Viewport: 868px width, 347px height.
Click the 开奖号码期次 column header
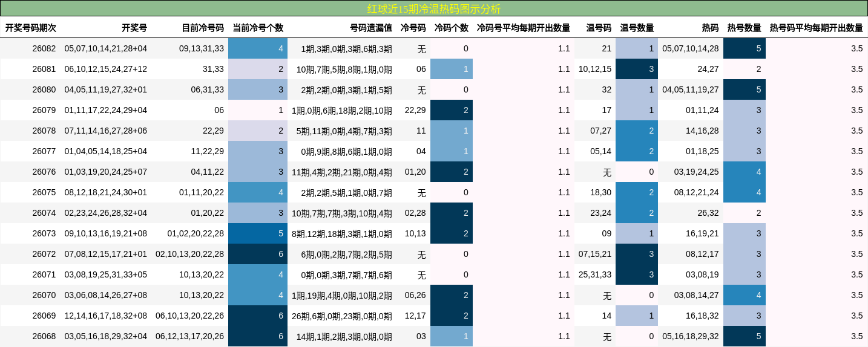[x=31, y=28]
